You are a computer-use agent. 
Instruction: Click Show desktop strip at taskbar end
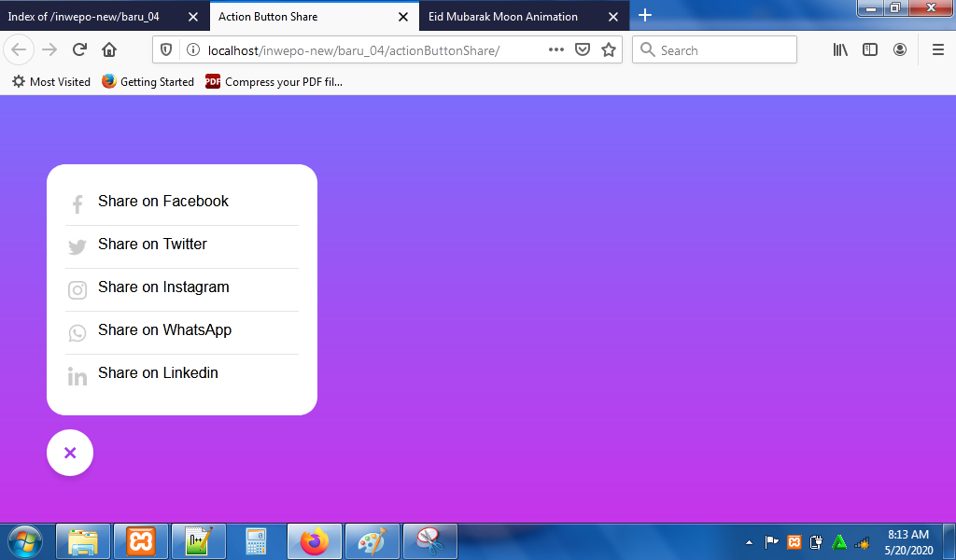(949, 541)
